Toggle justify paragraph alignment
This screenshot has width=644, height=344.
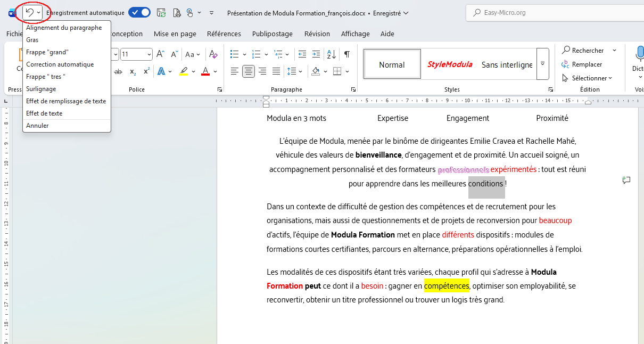pos(276,71)
